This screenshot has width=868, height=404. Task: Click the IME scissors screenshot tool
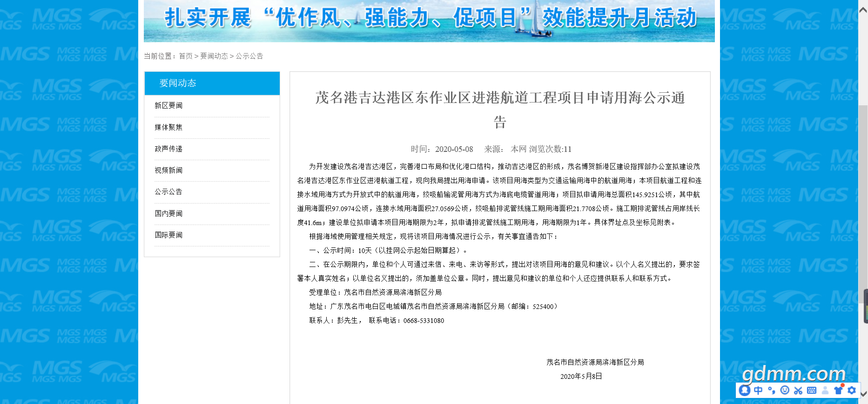pyautogui.click(x=798, y=390)
